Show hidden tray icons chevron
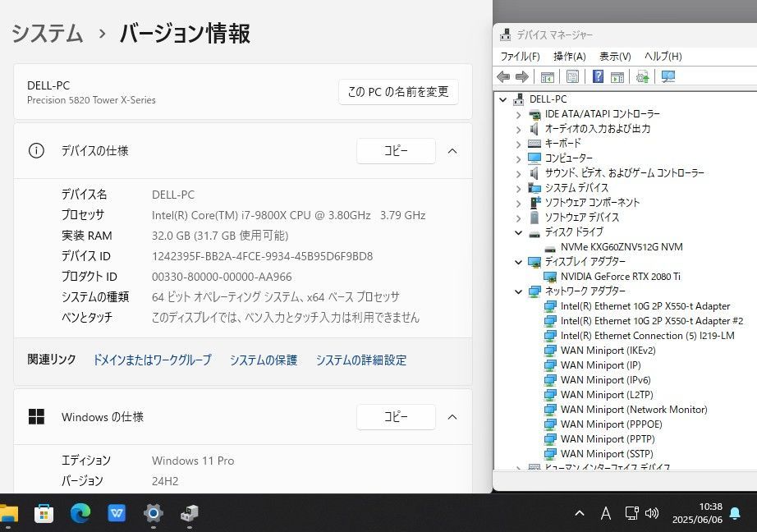 (x=580, y=513)
